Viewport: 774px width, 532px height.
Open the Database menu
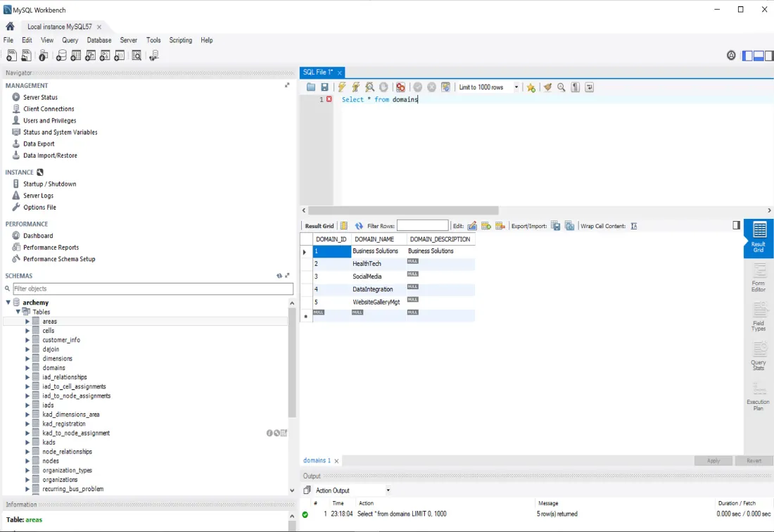point(99,40)
